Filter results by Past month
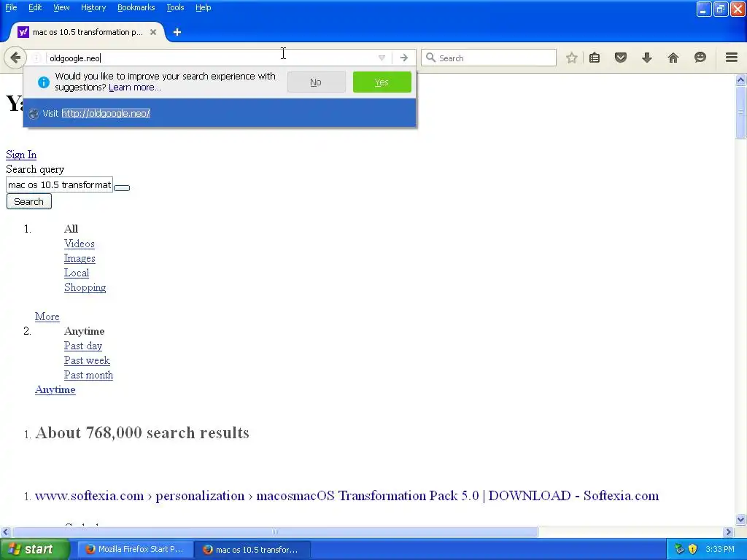The image size is (747, 560). 88,376
